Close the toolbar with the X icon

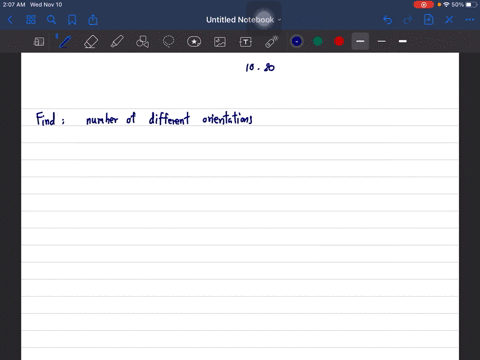449,20
